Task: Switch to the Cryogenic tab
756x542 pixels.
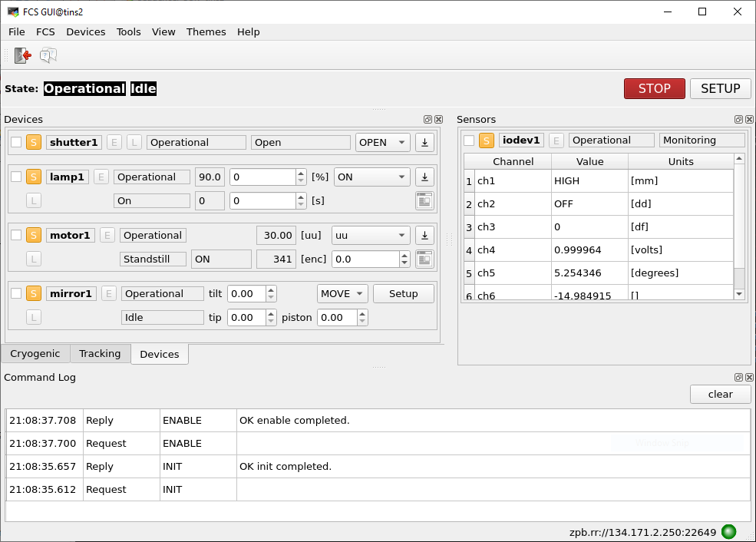Action: click(35, 353)
